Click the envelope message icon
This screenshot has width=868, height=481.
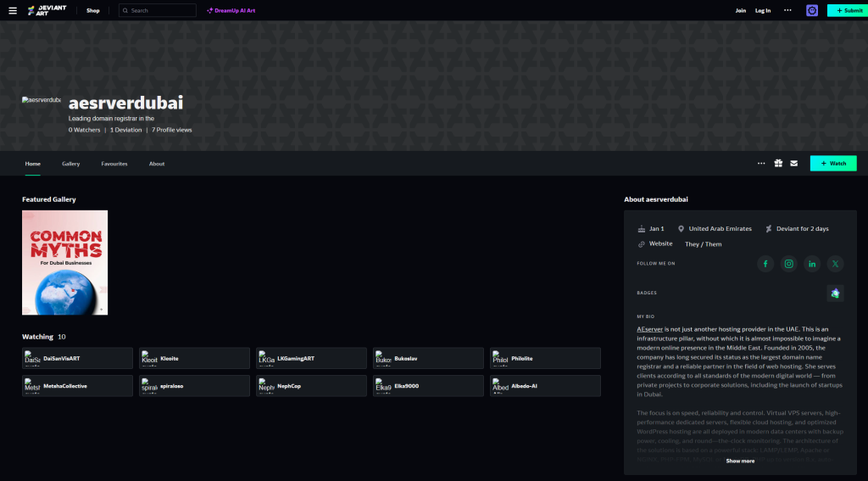(793, 164)
